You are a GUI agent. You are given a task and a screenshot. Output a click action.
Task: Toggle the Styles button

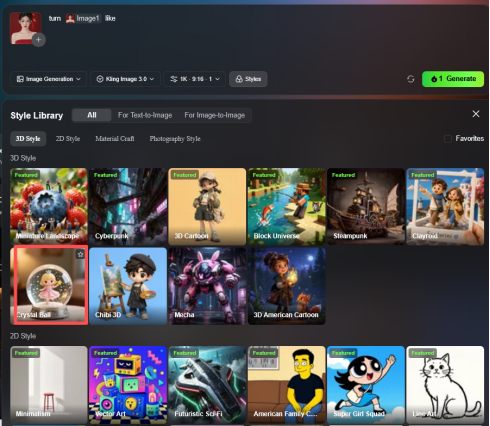(248, 79)
